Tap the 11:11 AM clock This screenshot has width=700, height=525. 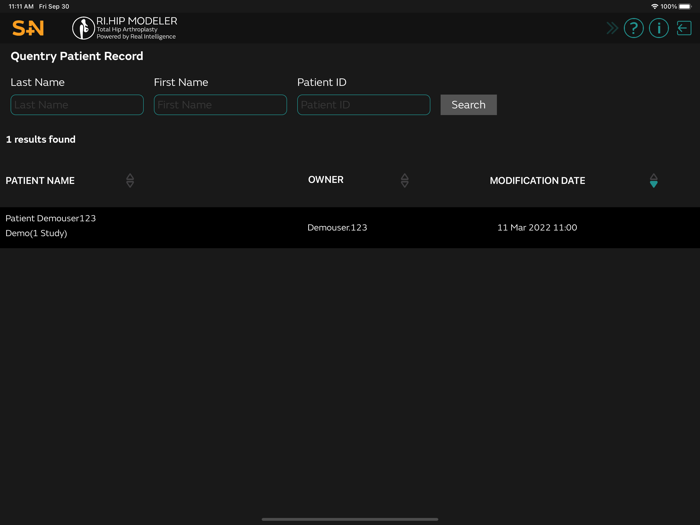click(21, 6)
